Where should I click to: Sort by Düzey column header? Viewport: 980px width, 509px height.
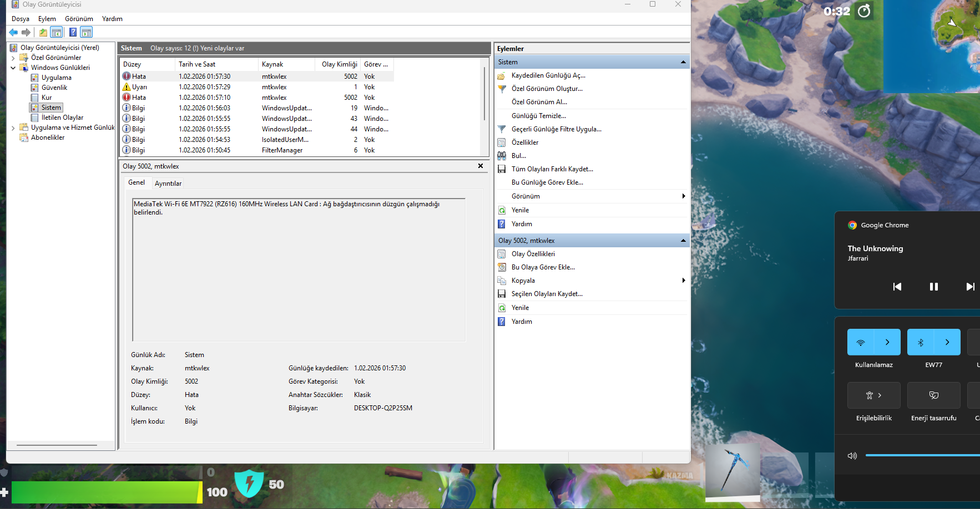pos(148,64)
